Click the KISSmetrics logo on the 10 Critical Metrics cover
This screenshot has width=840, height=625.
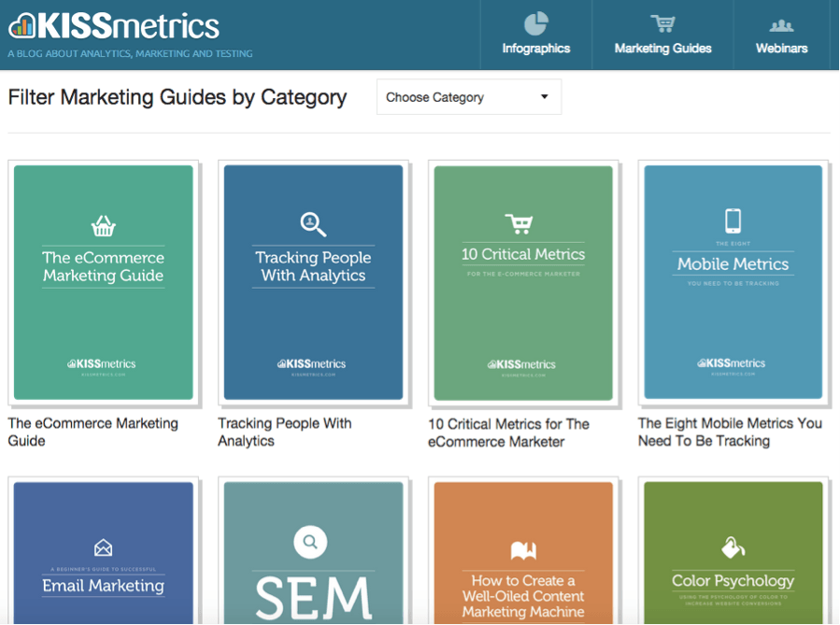point(521,364)
